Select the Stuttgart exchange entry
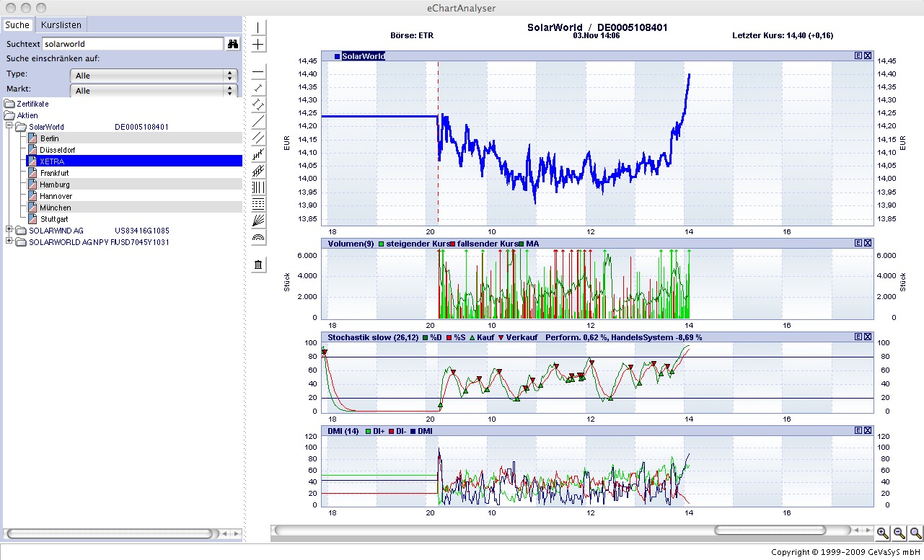The image size is (924, 560). (x=134, y=218)
